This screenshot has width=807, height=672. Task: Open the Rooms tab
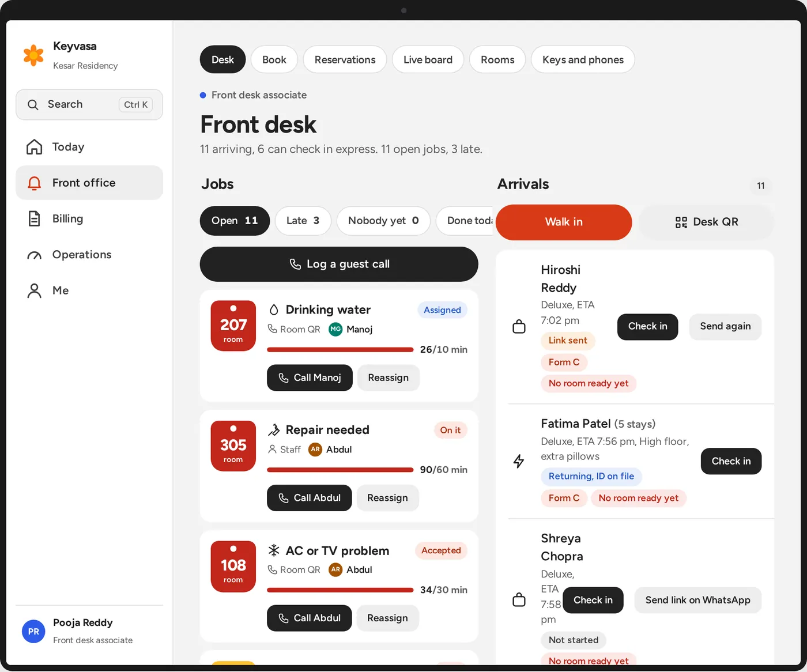point(497,60)
